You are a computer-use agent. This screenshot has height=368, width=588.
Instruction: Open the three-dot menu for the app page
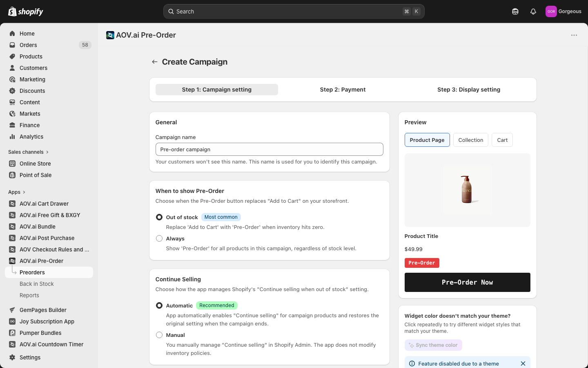point(574,35)
